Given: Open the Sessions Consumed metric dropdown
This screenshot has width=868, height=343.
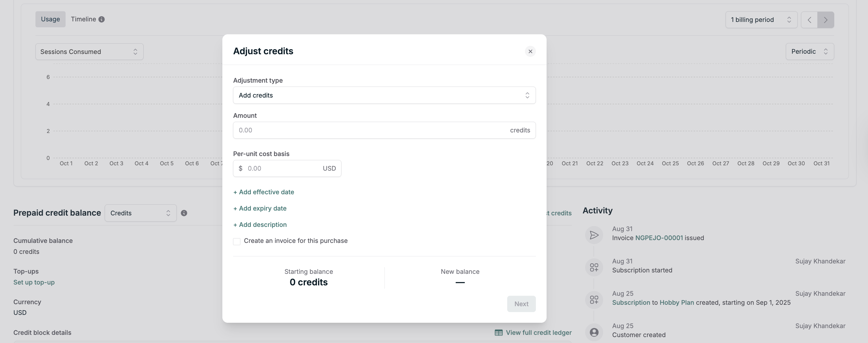Looking at the screenshot, I should (89, 52).
